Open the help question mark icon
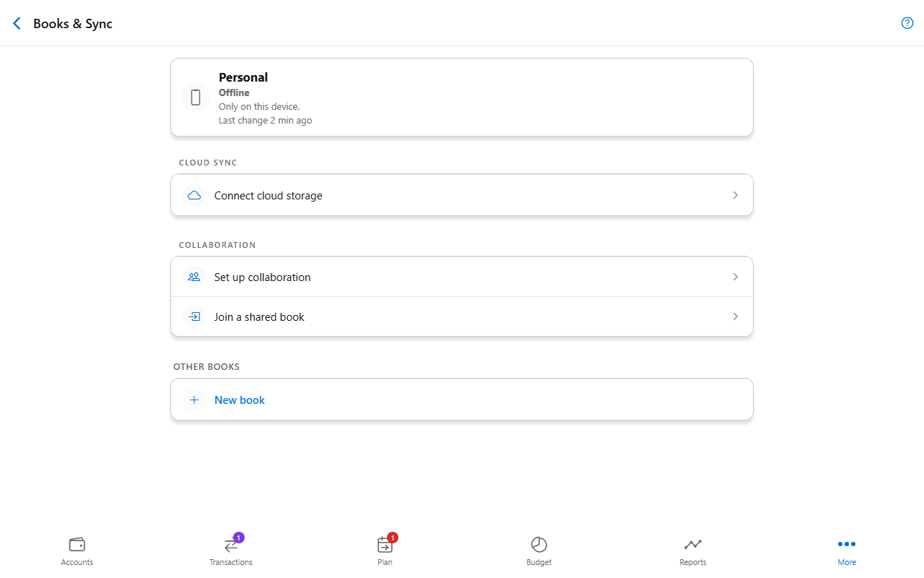 [907, 23]
